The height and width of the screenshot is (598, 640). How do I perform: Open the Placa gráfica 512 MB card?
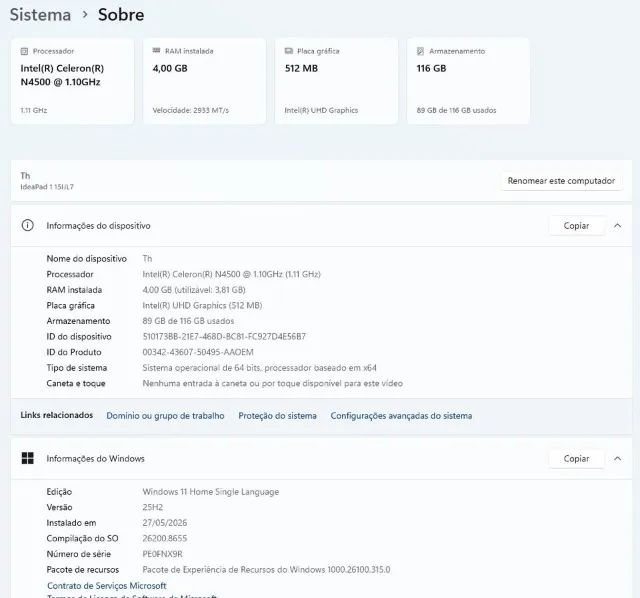click(336, 81)
